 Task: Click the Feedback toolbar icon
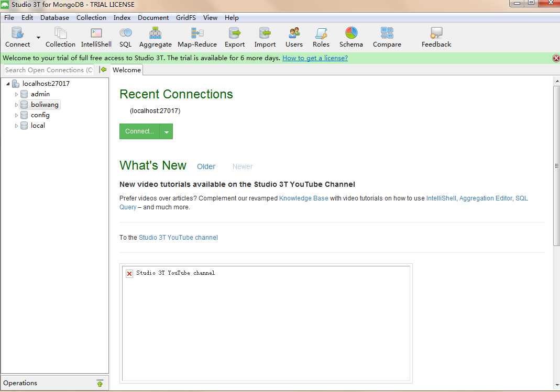pos(436,33)
